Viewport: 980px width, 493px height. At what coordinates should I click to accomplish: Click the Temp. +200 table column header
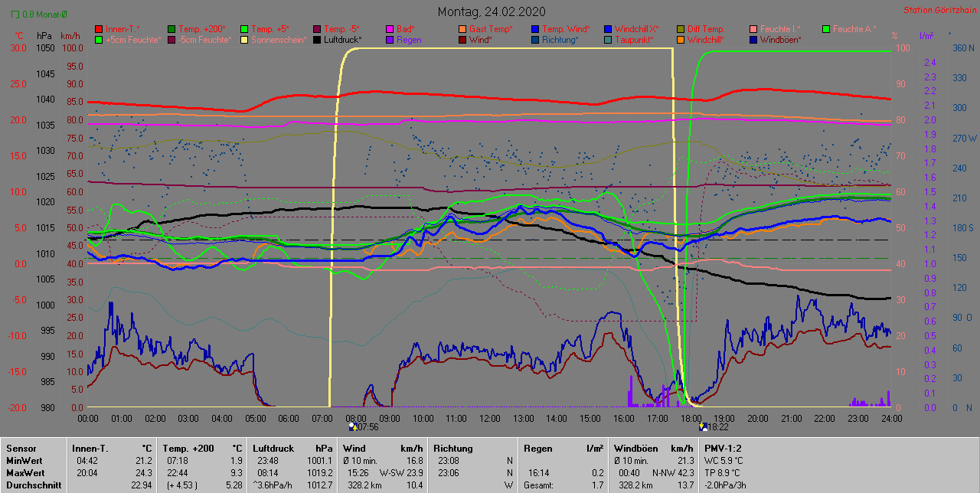tap(188, 449)
